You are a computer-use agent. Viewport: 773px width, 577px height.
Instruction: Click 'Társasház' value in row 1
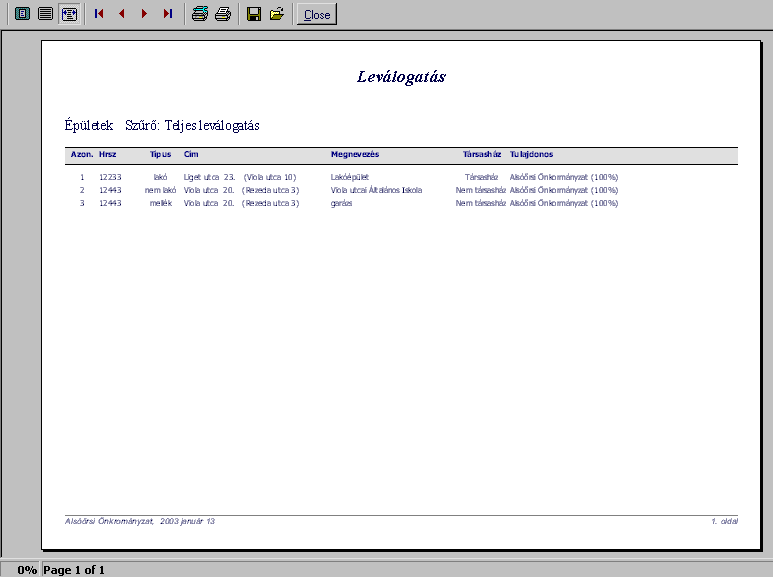(481, 177)
